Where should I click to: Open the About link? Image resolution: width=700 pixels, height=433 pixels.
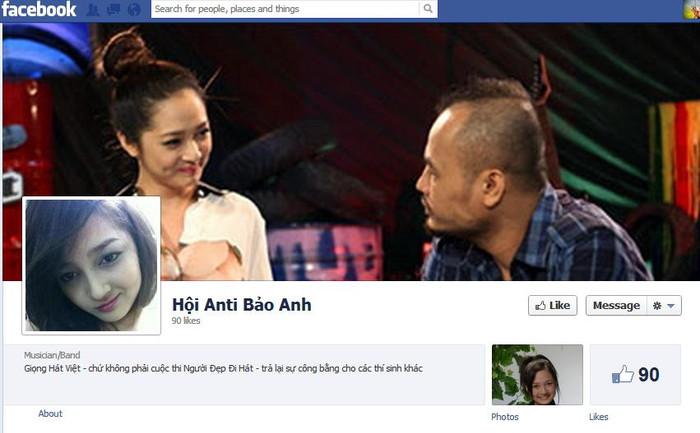(x=50, y=414)
